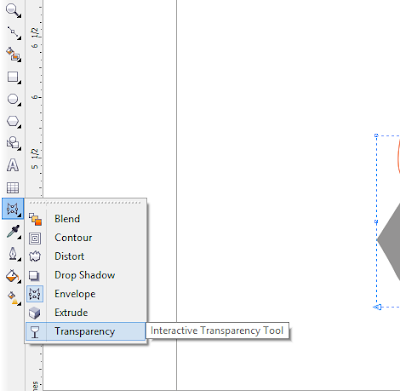Click the Blend icon in flyout
The height and width of the screenshot is (391, 400).
(x=35, y=219)
